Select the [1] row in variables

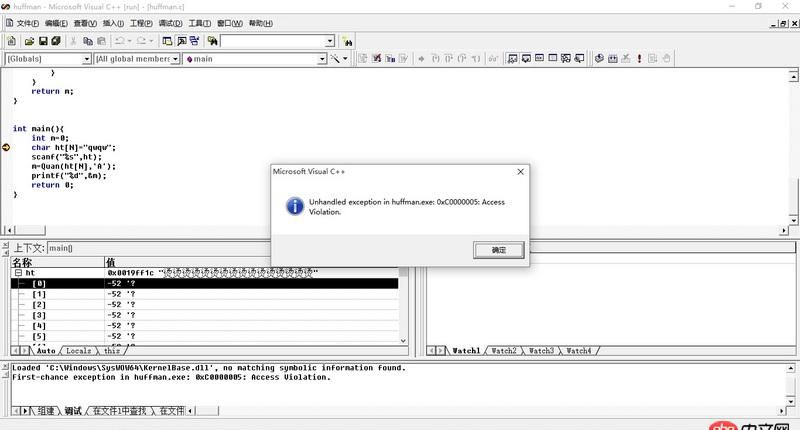click(x=204, y=294)
